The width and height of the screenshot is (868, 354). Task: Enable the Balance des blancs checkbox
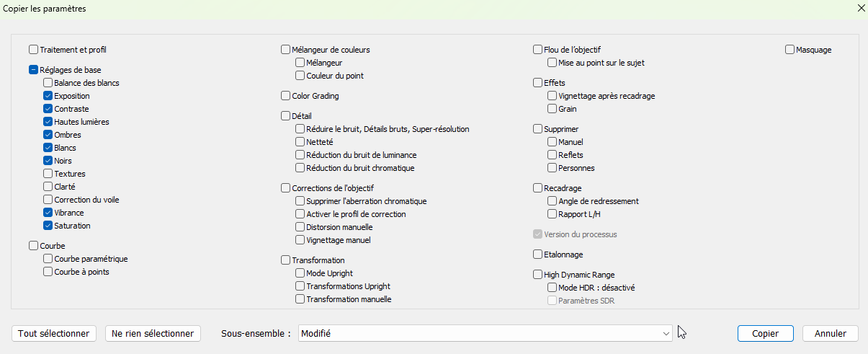[x=48, y=83]
